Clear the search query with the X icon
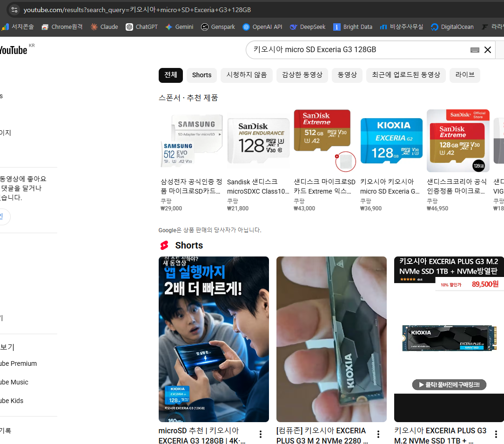The image size is (504, 444). [488, 50]
